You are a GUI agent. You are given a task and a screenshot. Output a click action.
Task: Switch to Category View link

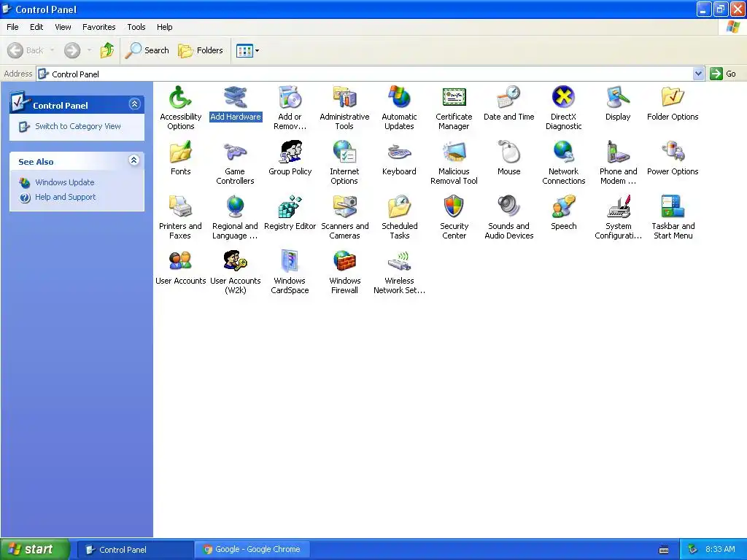point(78,126)
